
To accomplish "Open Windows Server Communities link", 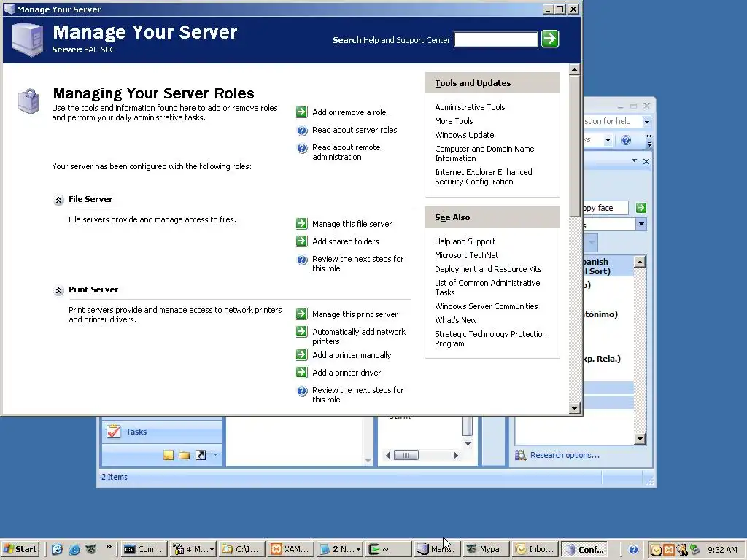I will click(x=486, y=306).
